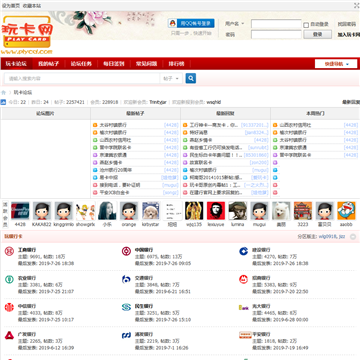Open the 快捷导航 quick navigation dropdown
Screen dimensions: 360x360
(336, 64)
